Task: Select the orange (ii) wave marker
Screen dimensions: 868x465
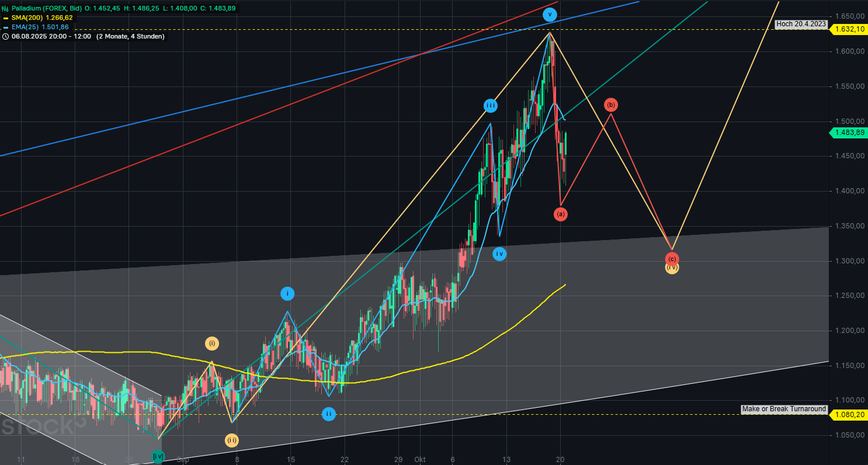Action: 232,440
